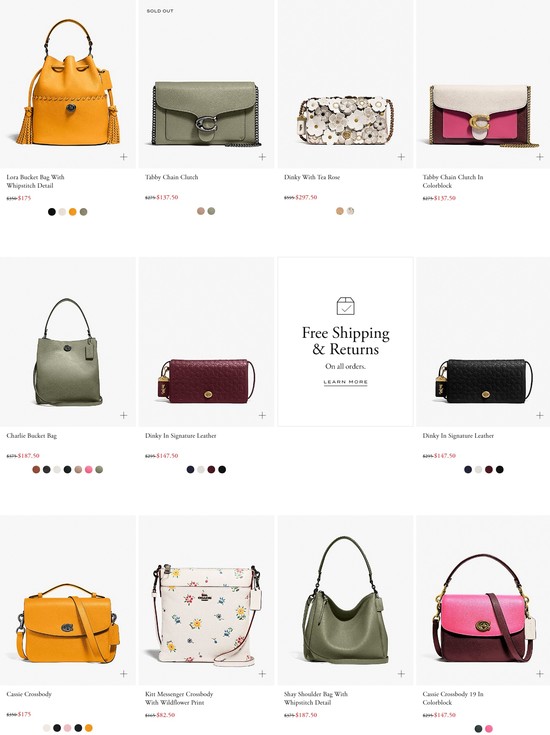
Task: Click plus icon on black Dinky In Signature Leather
Action: (540, 415)
